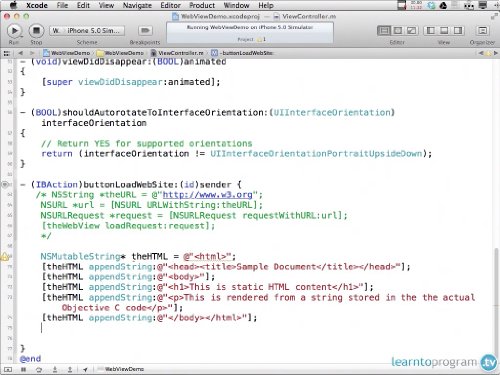Viewport: 500px width, 375px height.
Task: Open the related files menu in jump bar
Action: (7, 53)
